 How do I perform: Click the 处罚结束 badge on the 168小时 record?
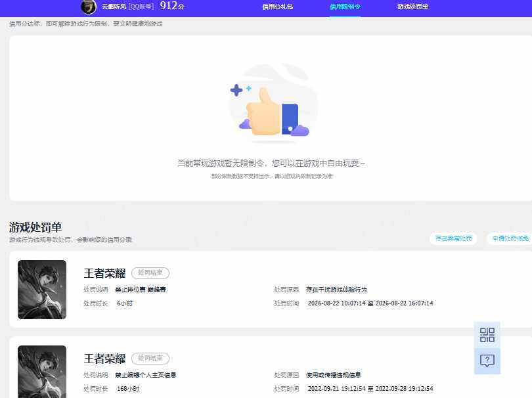click(x=150, y=359)
